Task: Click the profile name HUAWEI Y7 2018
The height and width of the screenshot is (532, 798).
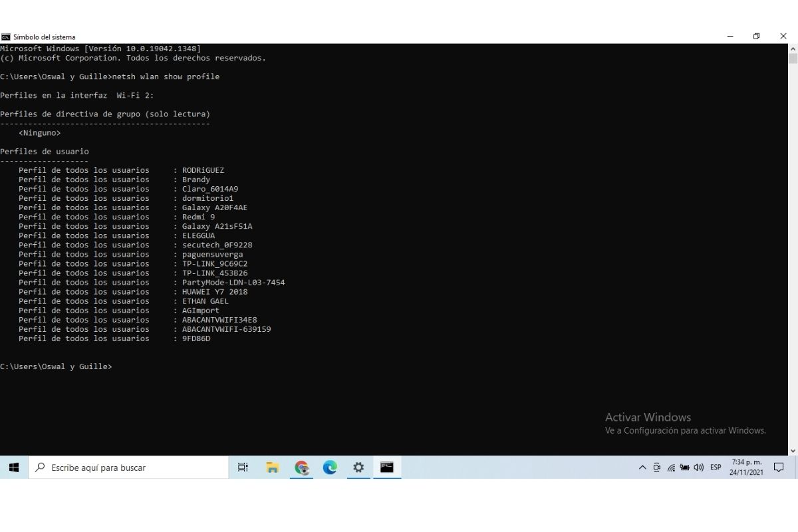Action: [x=215, y=291]
